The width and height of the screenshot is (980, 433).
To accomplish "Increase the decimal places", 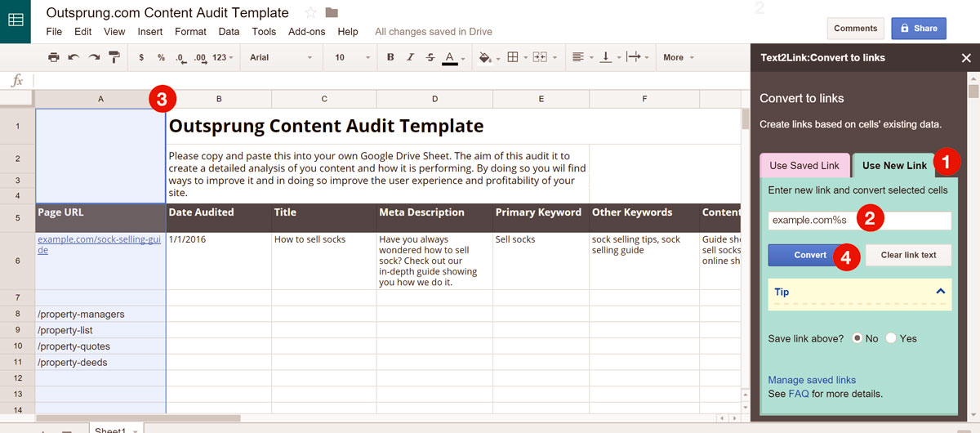I will 200,57.
